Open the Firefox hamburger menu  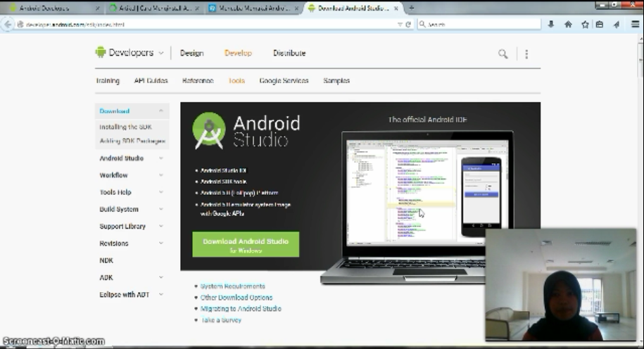tap(635, 25)
